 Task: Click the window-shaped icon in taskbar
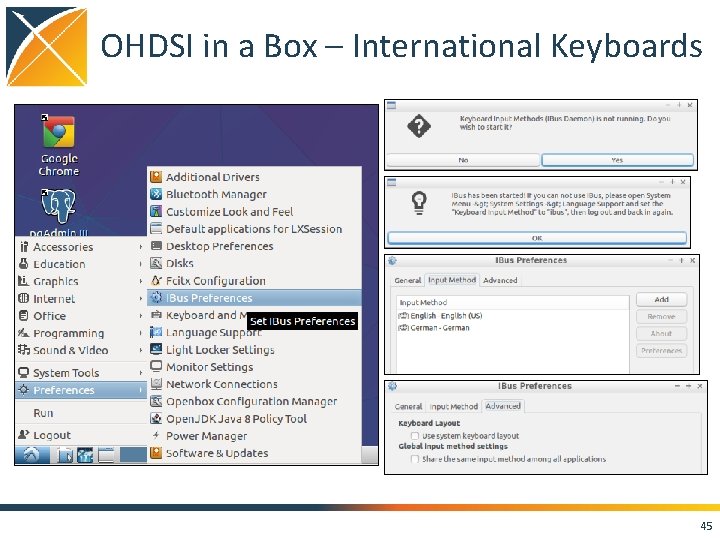(106, 456)
